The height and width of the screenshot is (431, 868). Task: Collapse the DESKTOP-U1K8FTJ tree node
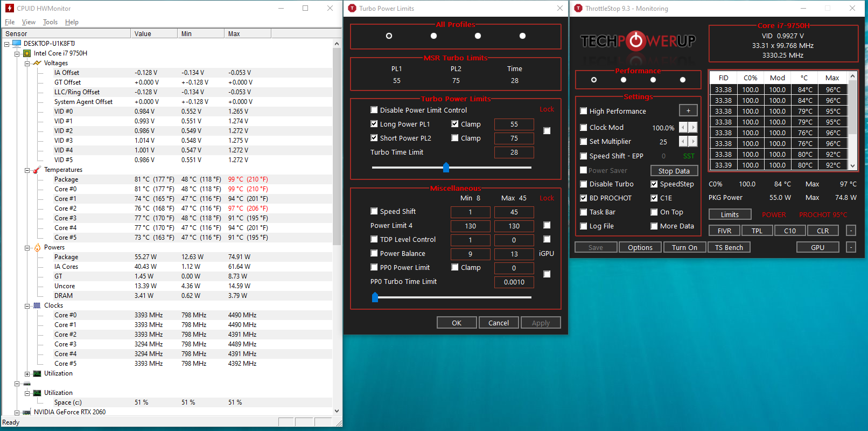click(7, 44)
